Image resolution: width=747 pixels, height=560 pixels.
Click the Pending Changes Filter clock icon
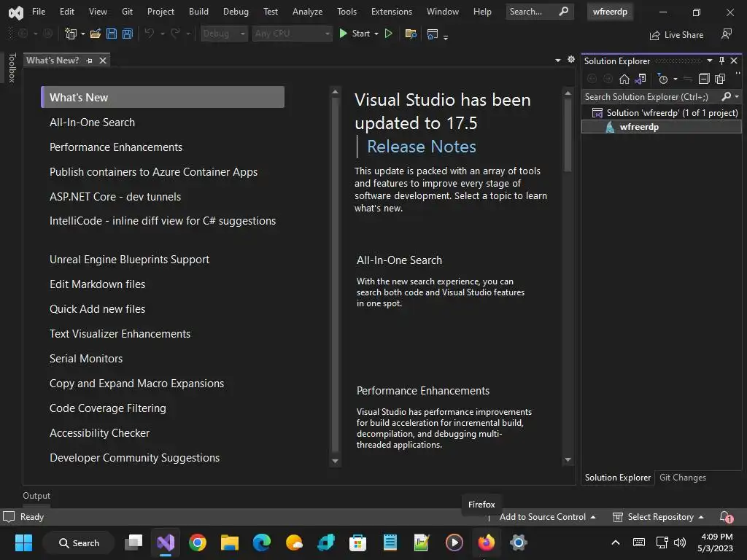pyautogui.click(x=662, y=79)
